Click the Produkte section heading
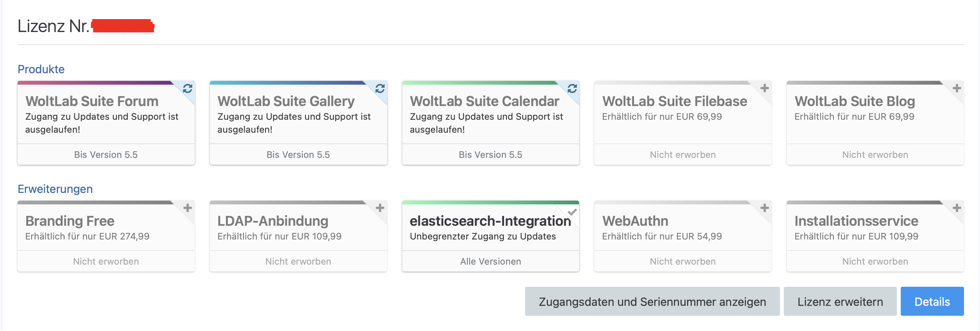The height and width of the screenshot is (331, 980). coord(41,69)
